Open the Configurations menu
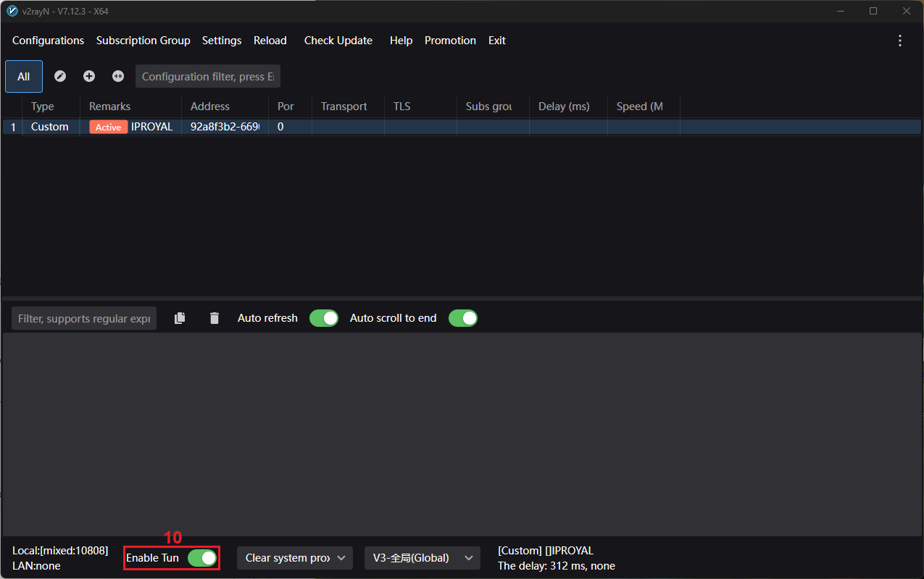The height and width of the screenshot is (579, 924). [x=48, y=41]
